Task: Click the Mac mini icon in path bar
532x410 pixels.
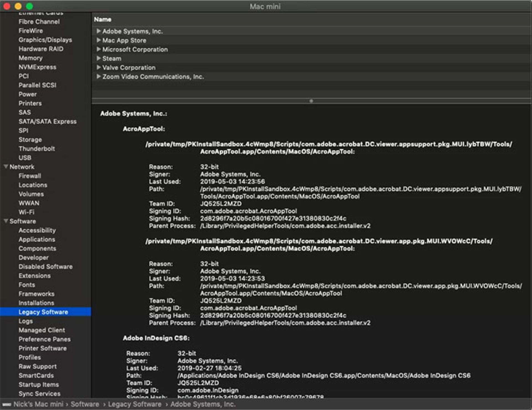Action: tap(7, 404)
